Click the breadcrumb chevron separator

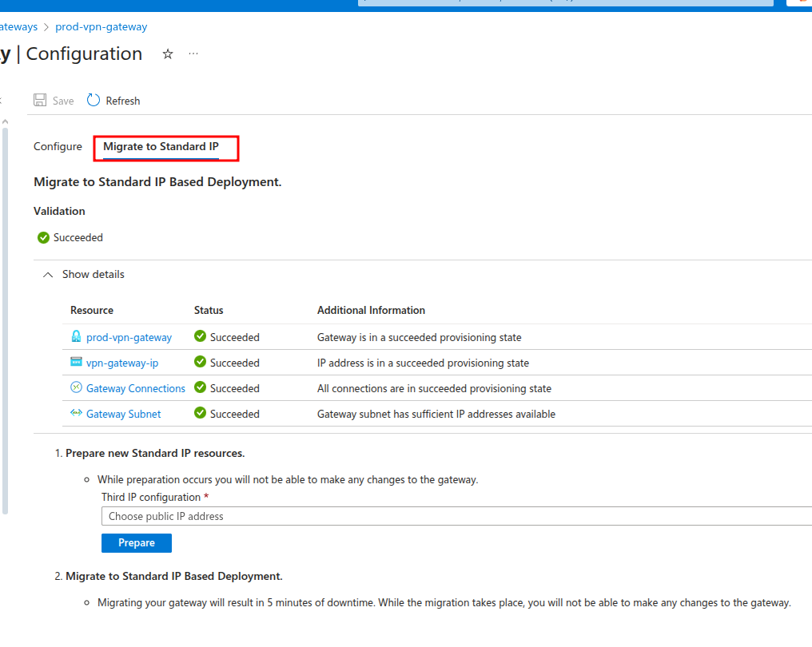[x=46, y=27]
